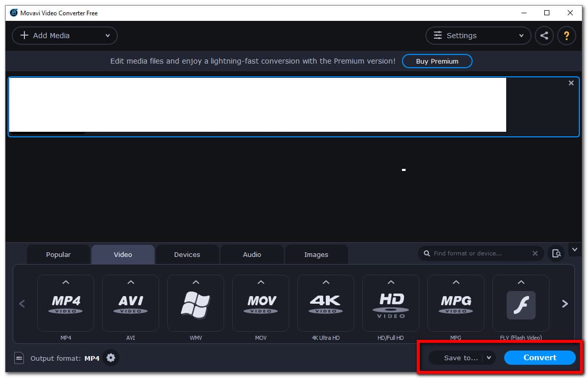Show previous formats with left arrow
The height and width of the screenshot is (378, 588).
click(x=22, y=304)
